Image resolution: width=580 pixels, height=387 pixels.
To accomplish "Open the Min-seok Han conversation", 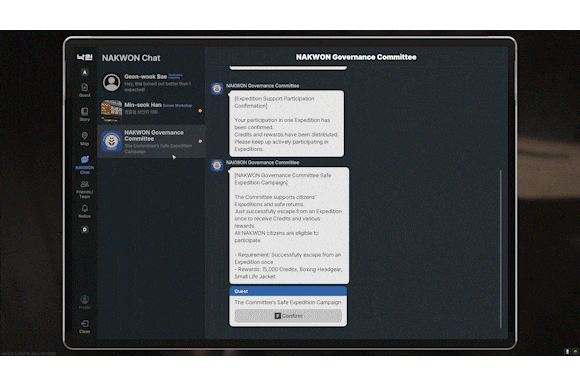I will pos(151,110).
